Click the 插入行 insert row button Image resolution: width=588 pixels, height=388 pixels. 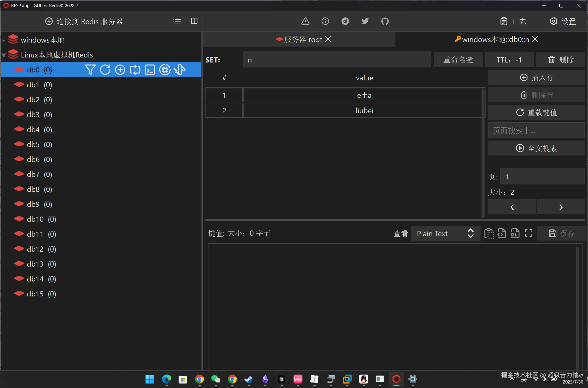point(536,78)
